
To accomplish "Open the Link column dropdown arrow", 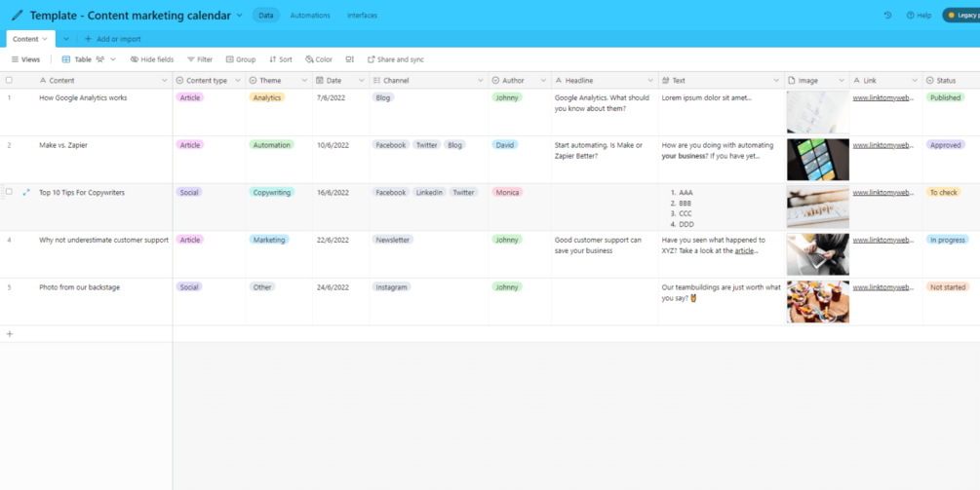I will 915,81.
